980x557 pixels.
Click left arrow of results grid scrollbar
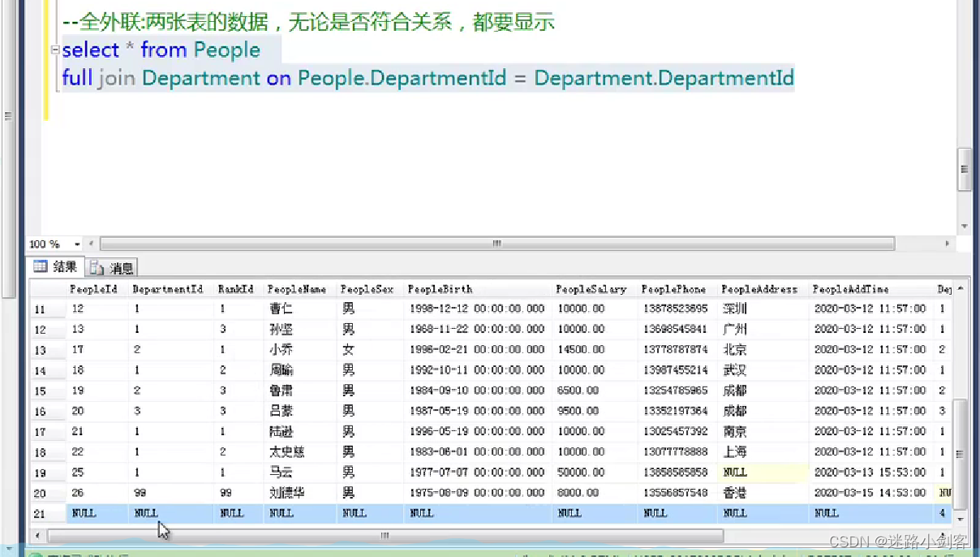[37, 536]
